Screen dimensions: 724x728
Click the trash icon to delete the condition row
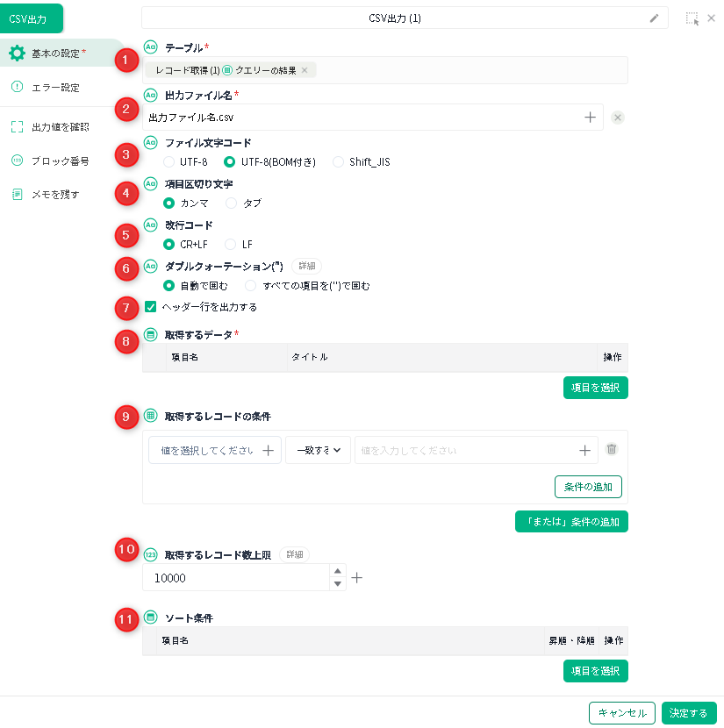pos(612,449)
